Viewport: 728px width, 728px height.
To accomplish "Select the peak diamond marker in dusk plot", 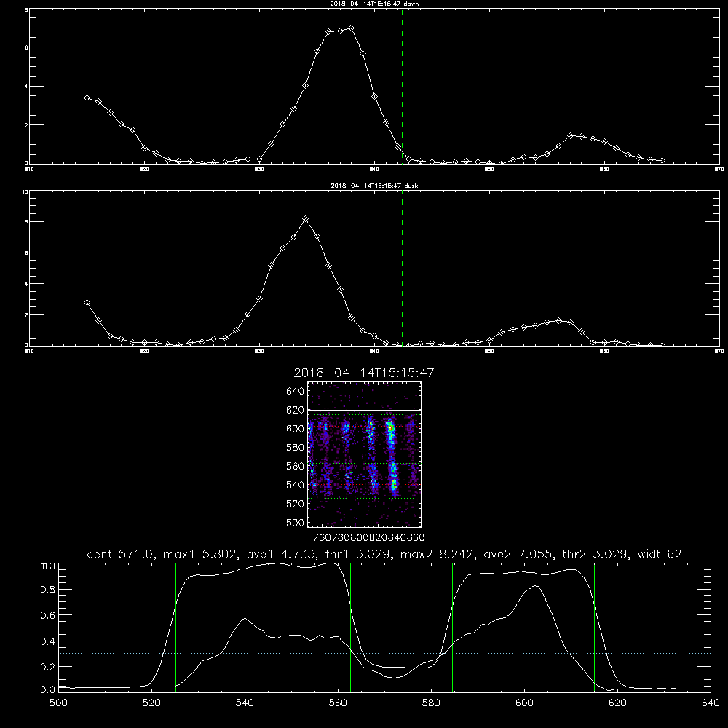I will point(305,218).
